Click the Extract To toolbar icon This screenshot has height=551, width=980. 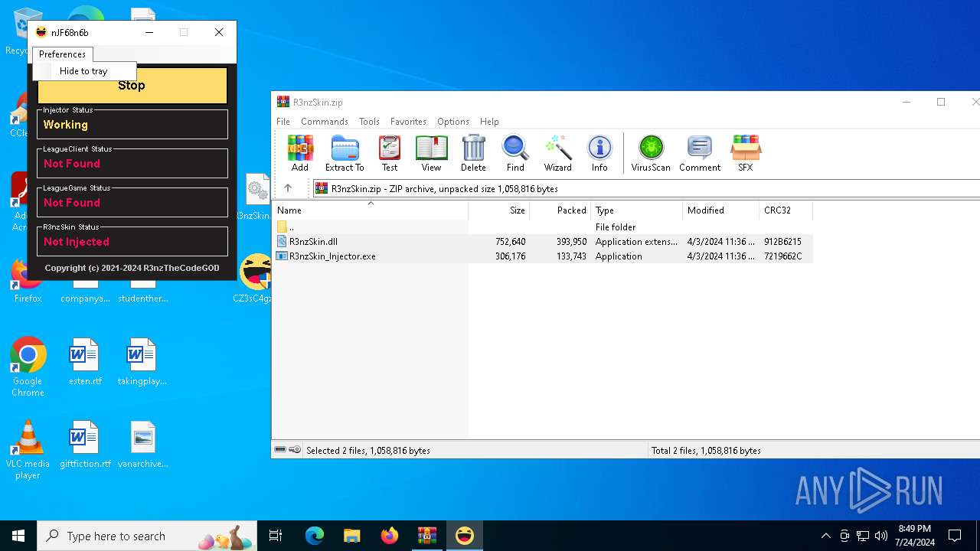coord(345,153)
